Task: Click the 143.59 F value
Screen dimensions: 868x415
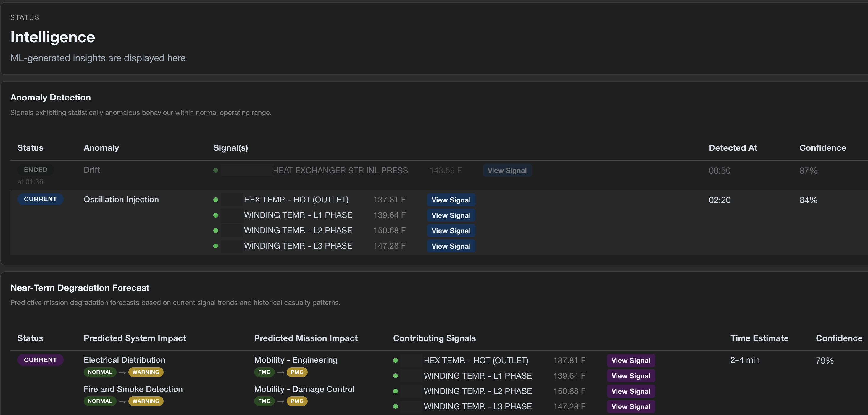Action: pyautogui.click(x=446, y=170)
